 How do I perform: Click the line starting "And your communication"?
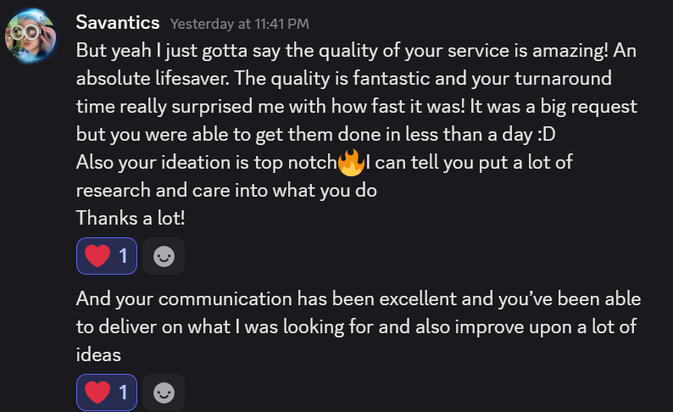pos(358,300)
